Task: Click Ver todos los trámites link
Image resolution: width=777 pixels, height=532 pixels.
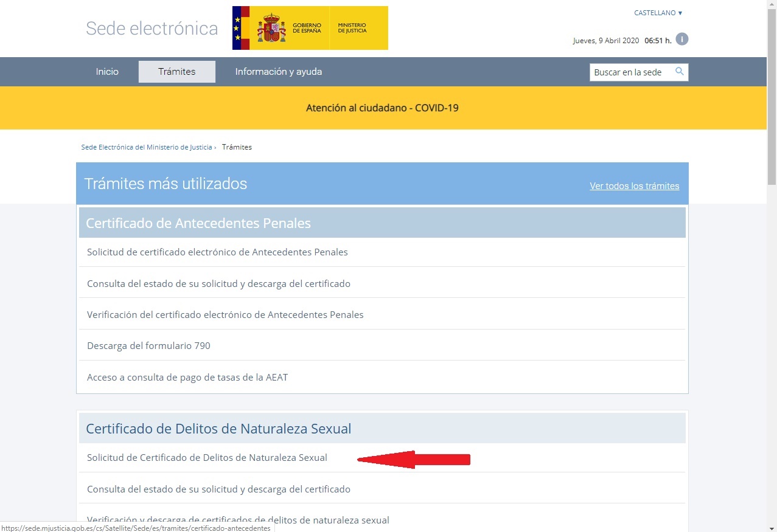Action: pos(634,186)
